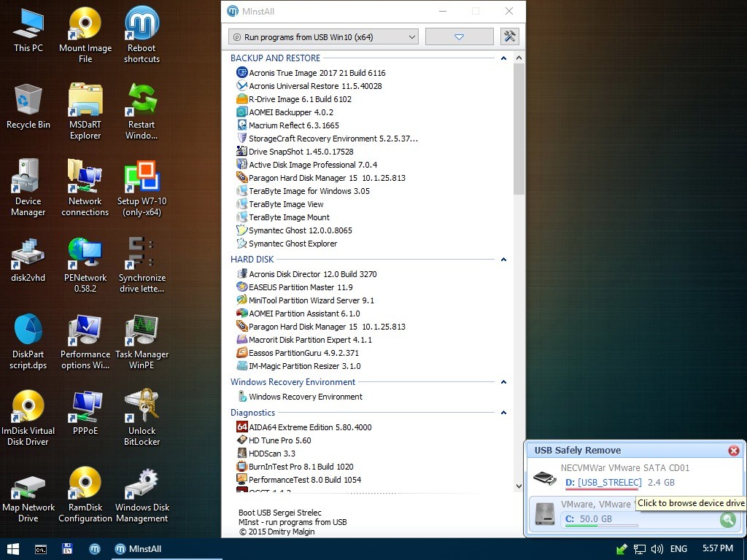Switch to MInstAll via its taskbar button
Image resolution: width=747 pixels, height=560 pixels.
[x=139, y=548]
